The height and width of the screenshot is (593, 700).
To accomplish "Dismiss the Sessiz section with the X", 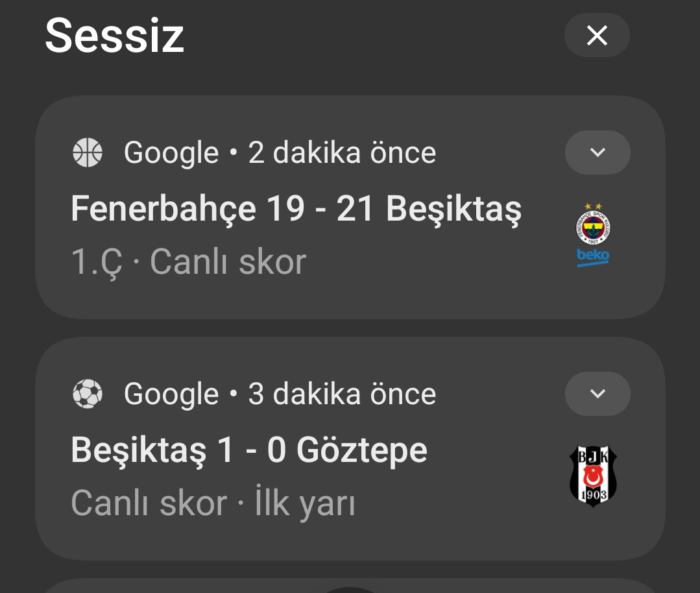I will click(x=597, y=36).
